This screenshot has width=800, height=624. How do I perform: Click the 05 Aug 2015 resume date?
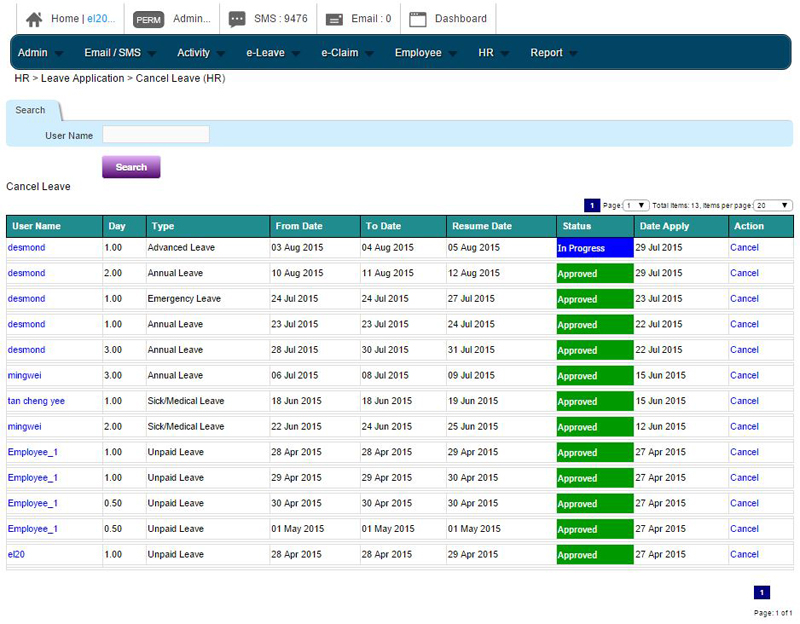[x=473, y=247]
